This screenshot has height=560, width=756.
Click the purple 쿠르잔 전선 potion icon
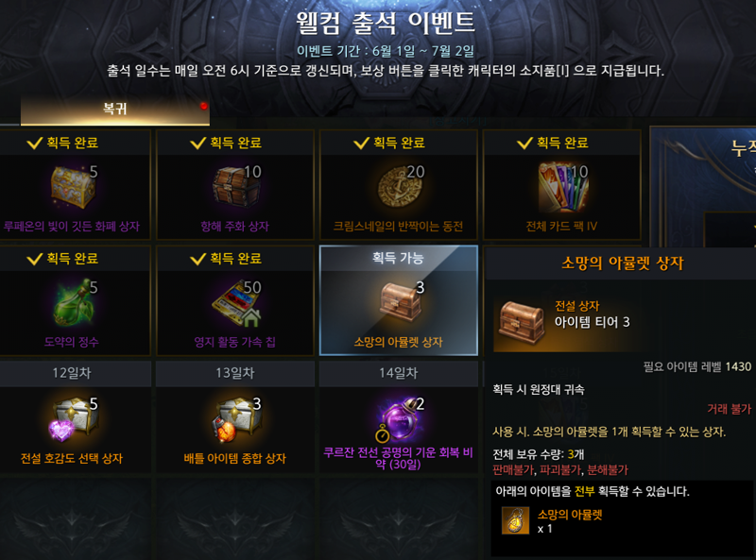pyautogui.click(x=399, y=419)
